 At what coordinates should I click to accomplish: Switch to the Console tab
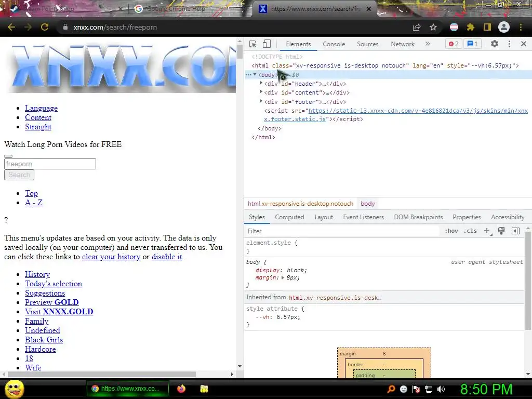click(334, 44)
